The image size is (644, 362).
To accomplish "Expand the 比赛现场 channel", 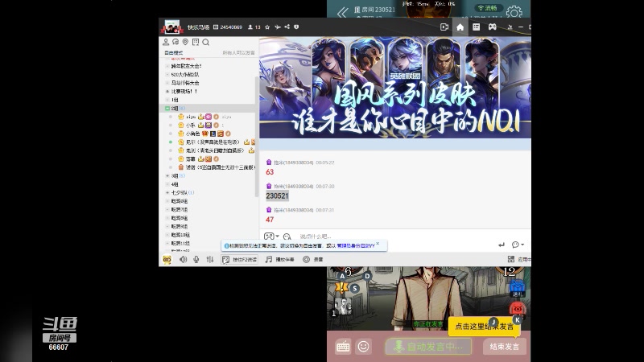I will tap(167, 92).
